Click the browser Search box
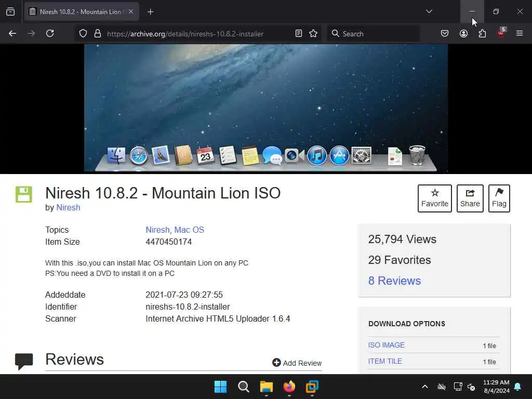 click(373, 34)
